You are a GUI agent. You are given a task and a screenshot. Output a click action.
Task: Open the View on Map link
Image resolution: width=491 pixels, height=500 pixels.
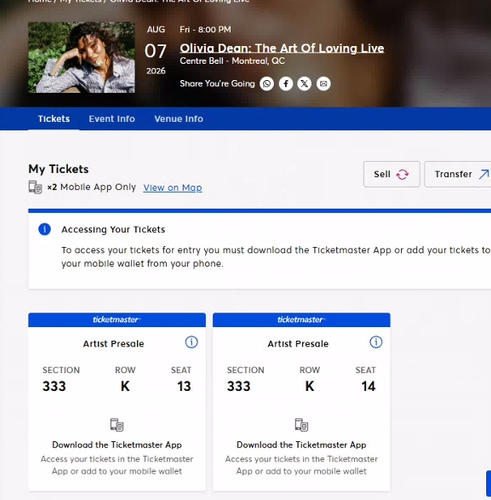[x=173, y=188]
